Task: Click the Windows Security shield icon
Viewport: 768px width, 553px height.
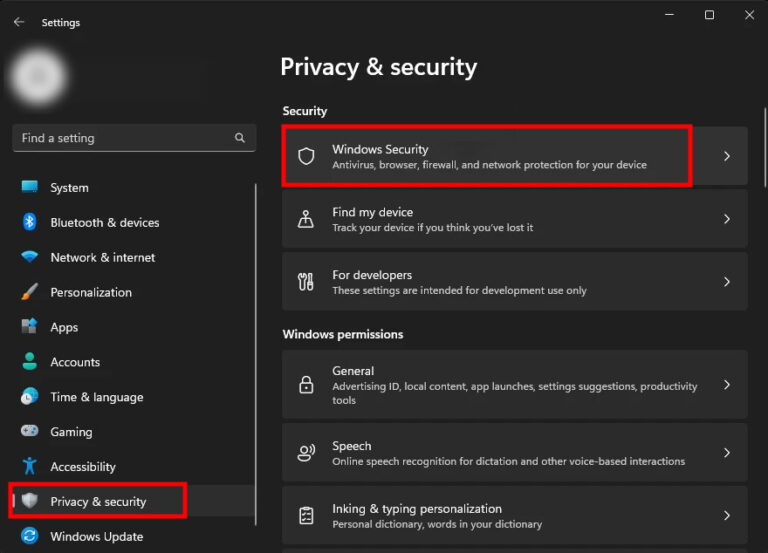Action: point(307,156)
